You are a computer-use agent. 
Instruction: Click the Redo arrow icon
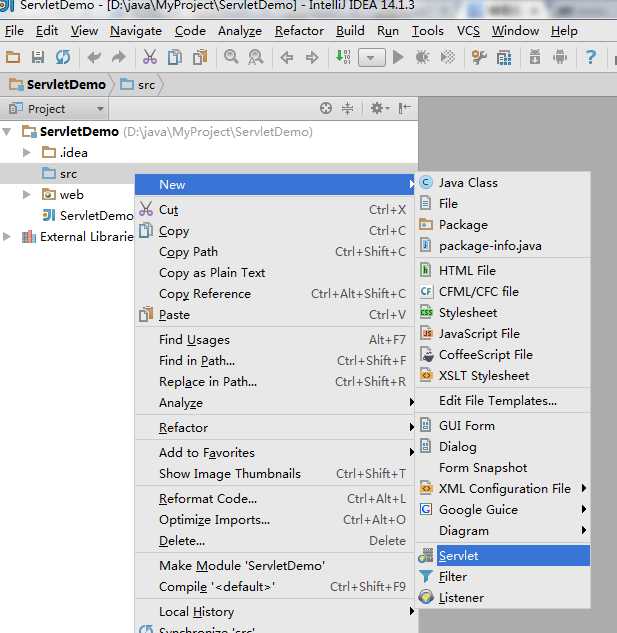[118, 57]
